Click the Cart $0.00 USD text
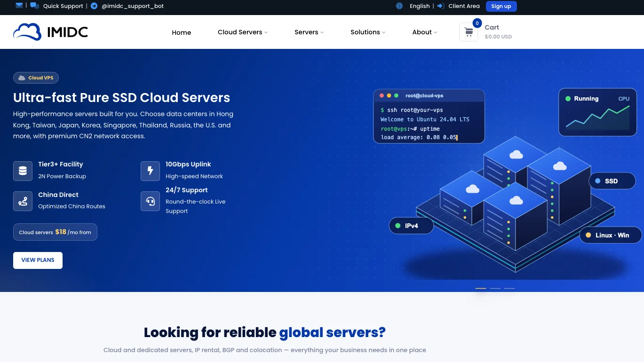Screen dimensions: 644x362 tap(498, 32)
